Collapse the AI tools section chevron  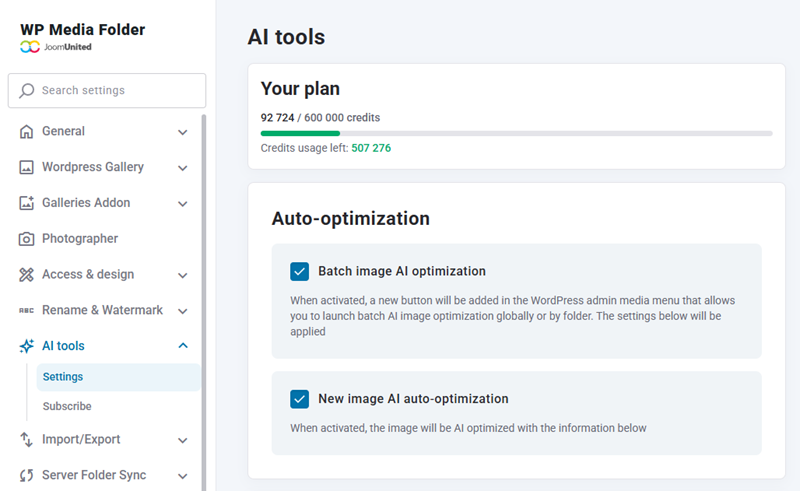(182, 346)
